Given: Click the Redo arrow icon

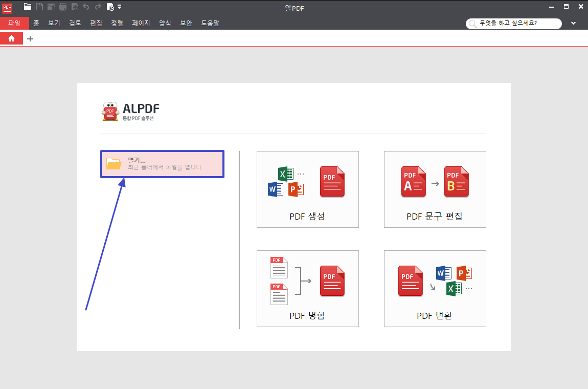Looking at the screenshot, I should 98,6.
